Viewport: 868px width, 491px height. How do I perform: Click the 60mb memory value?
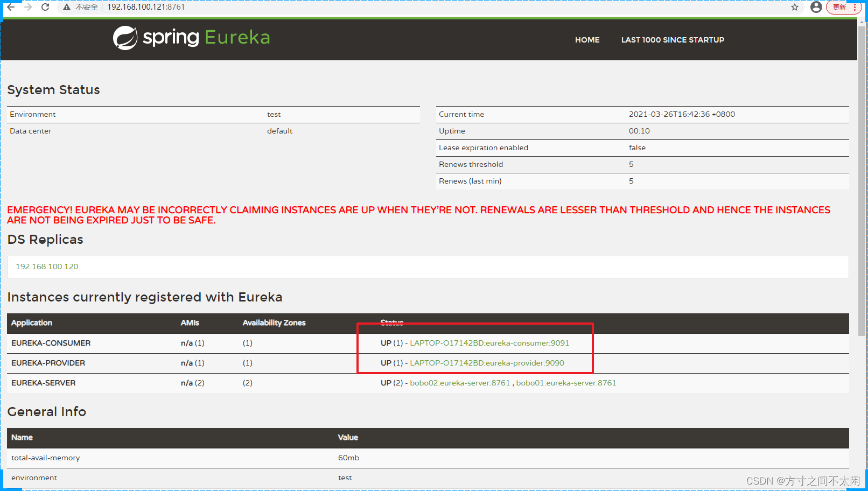(348, 458)
